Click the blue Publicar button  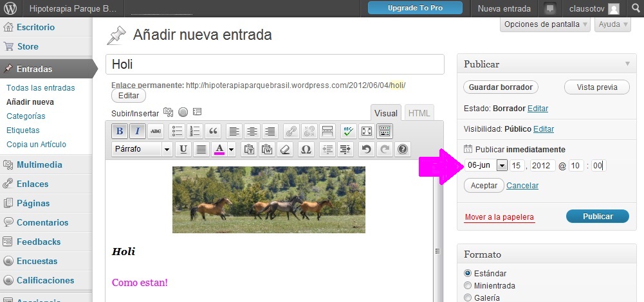[x=597, y=217]
